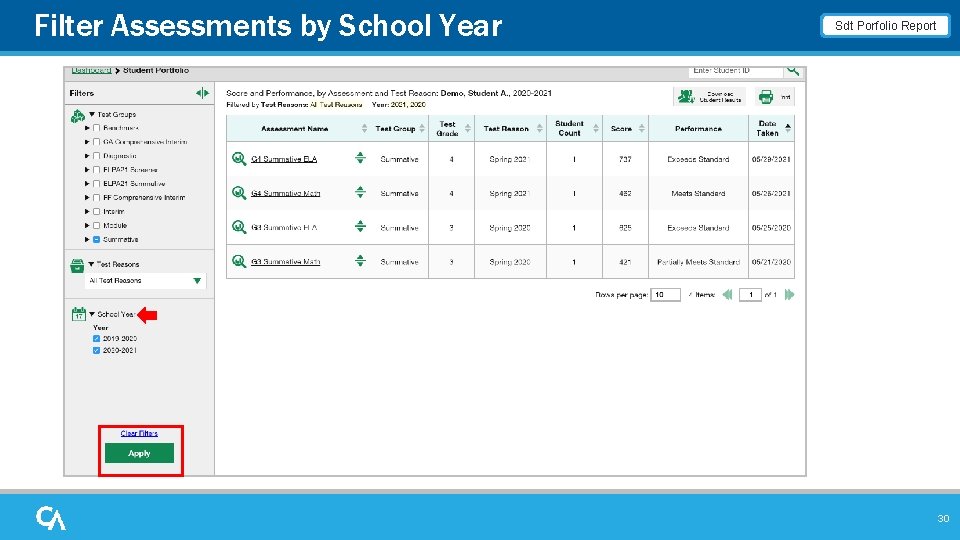Open the G3 Summative Math magnifier icon
Screen dimensions: 960x540
tap(239, 261)
